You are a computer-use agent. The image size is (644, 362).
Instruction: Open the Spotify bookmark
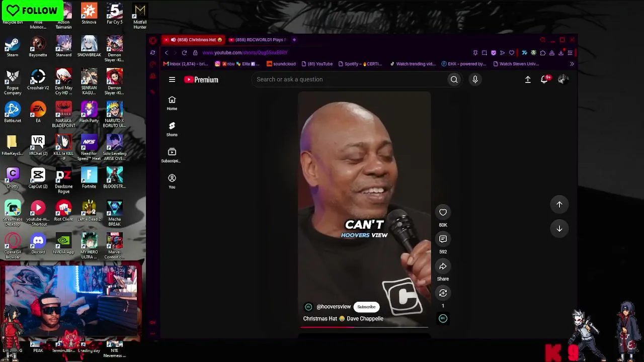point(360,64)
